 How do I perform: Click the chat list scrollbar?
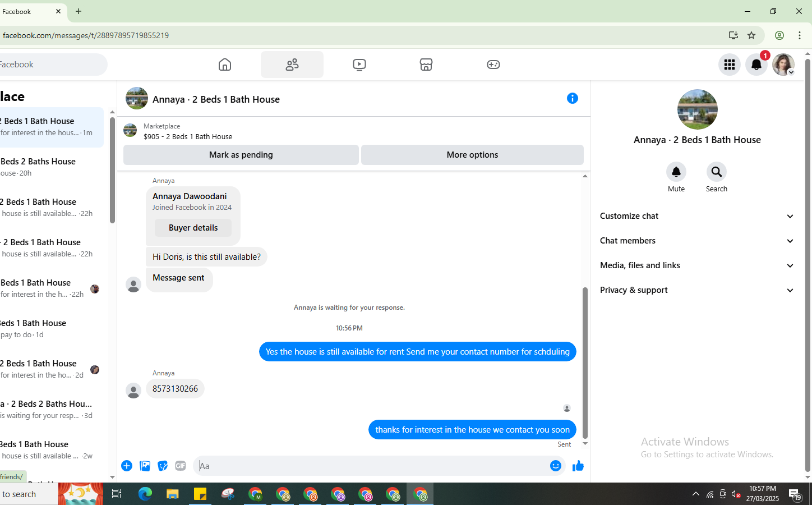tap(112, 171)
